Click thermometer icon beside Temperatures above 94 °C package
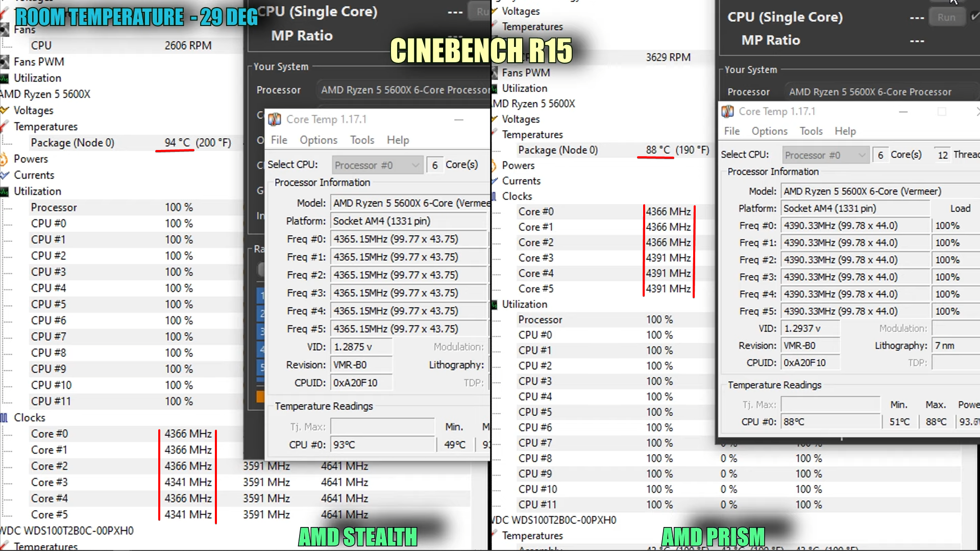Viewport: 980px width, 551px height. coord(5,127)
